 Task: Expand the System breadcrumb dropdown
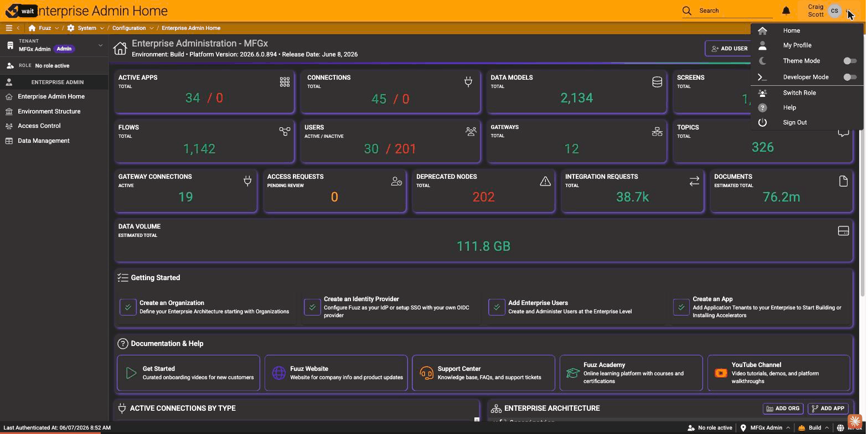[x=102, y=28]
